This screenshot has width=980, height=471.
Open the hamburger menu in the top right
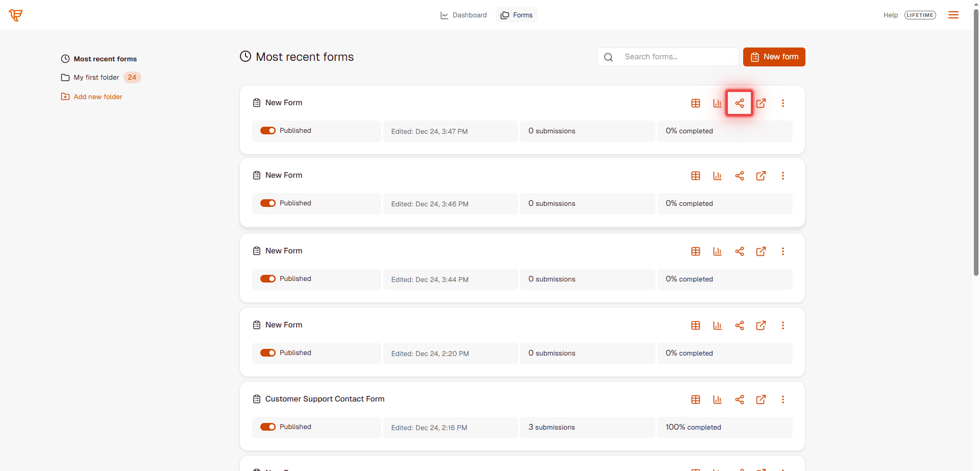point(953,15)
